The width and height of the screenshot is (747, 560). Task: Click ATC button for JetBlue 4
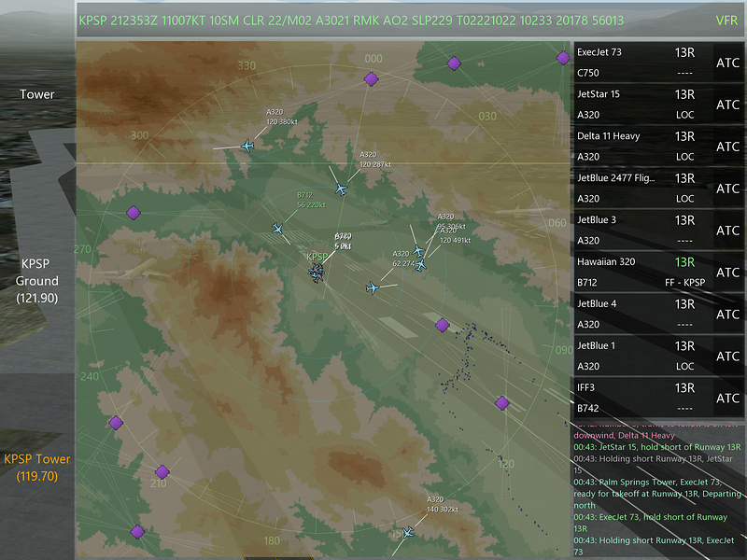(728, 315)
